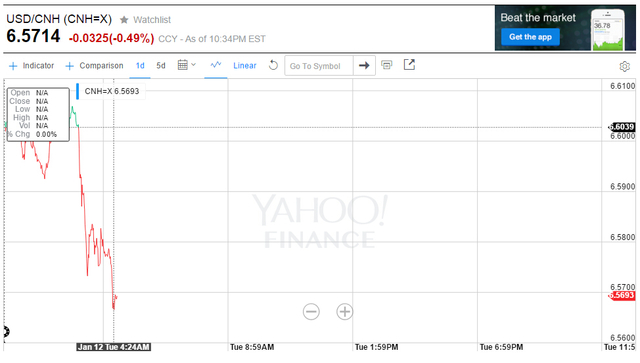Click the Get the app button

point(530,37)
